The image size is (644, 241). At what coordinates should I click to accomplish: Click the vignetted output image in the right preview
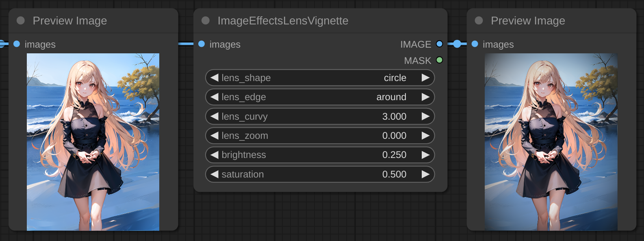[551, 142]
